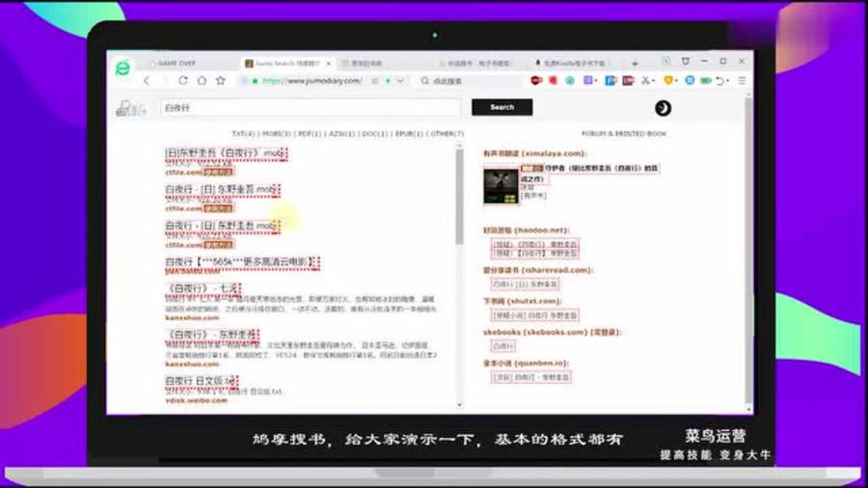Reload the page with the refresh icon
This screenshot has height=488, width=868.
183,81
